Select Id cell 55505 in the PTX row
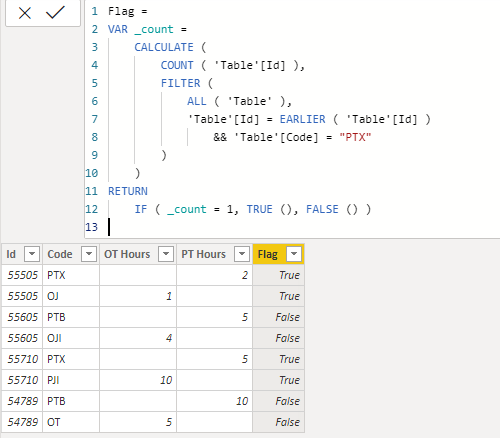500x438 pixels. tap(22, 275)
